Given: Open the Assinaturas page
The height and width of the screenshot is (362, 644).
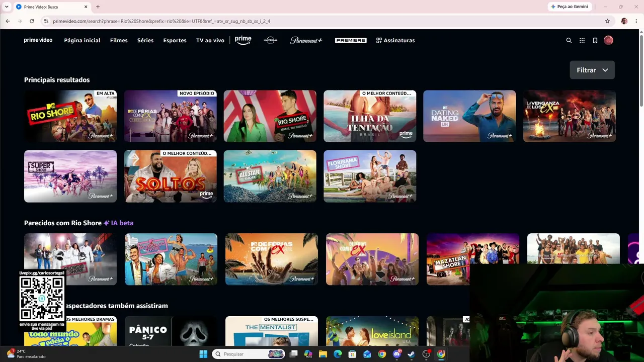Looking at the screenshot, I should tap(395, 40).
